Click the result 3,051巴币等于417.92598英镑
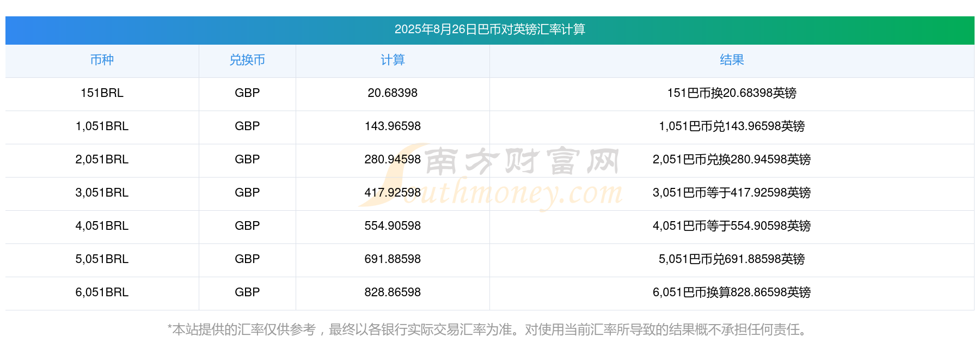 [732, 193]
